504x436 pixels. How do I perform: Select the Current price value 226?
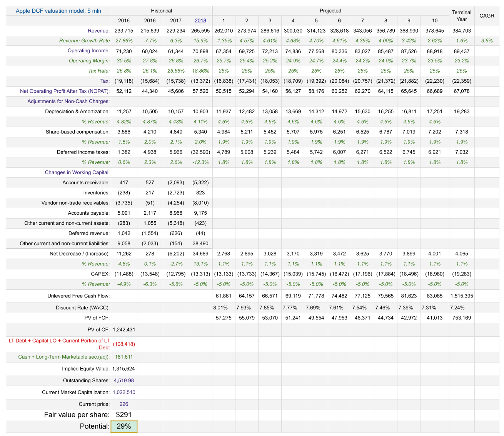[124, 404]
